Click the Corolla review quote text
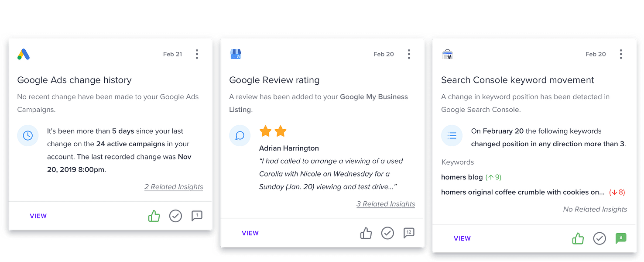 pos(331,174)
